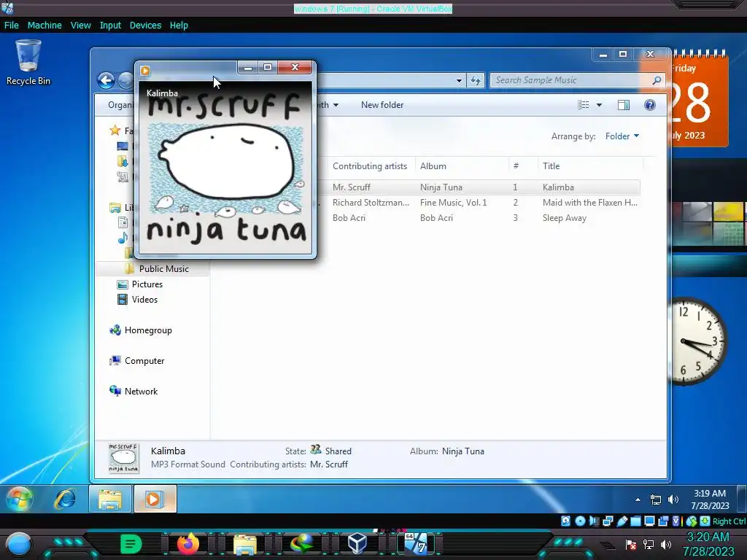Viewport: 747px width, 560px height.
Task: Click host action center flag icon
Action: [631, 544]
